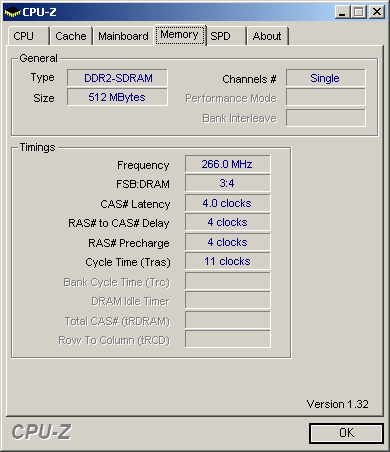Go to the SPD tab
Viewport: 390px width, 452px height.
(x=226, y=36)
